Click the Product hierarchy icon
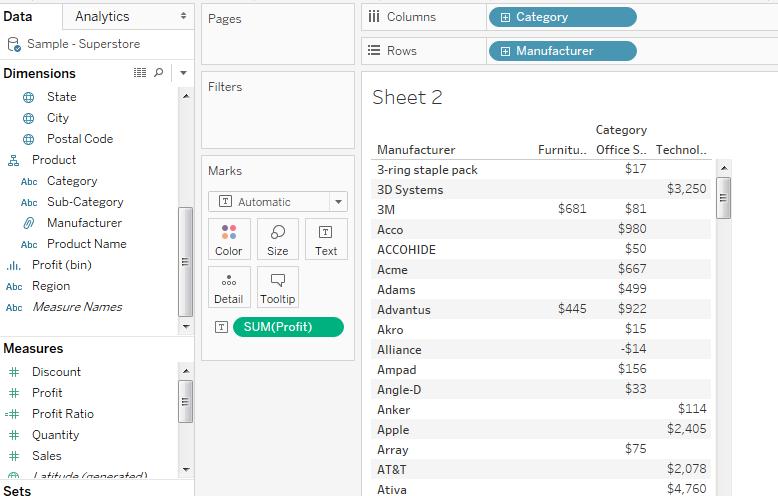778x496 pixels. (13, 160)
